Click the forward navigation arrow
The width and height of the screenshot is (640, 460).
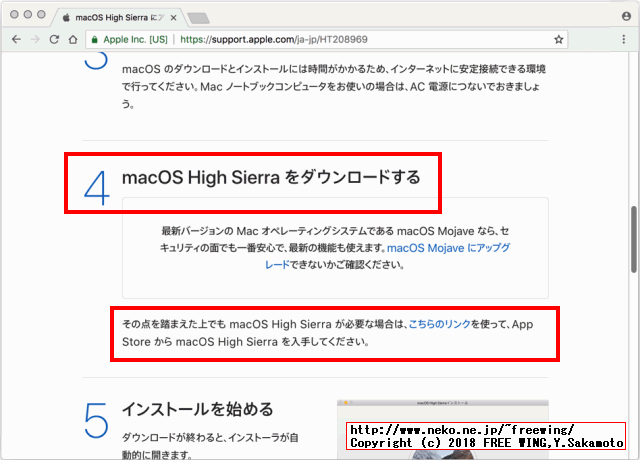point(36,39)
